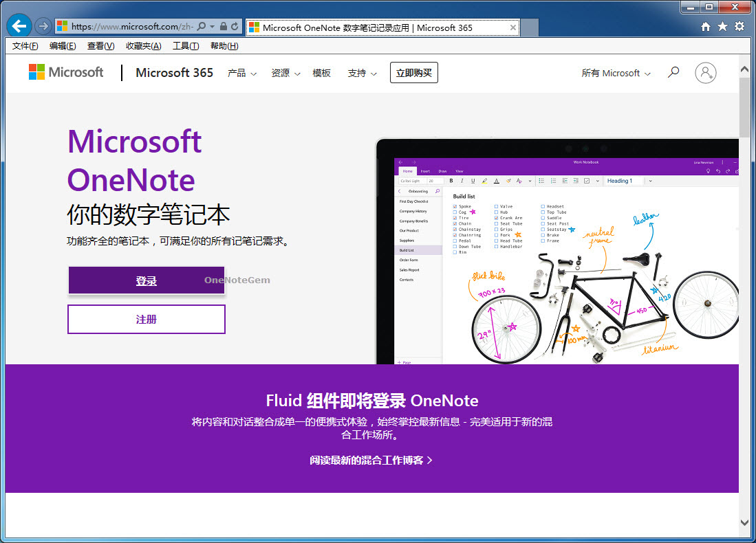Click the OneNote tablet screenshot image

557,252
